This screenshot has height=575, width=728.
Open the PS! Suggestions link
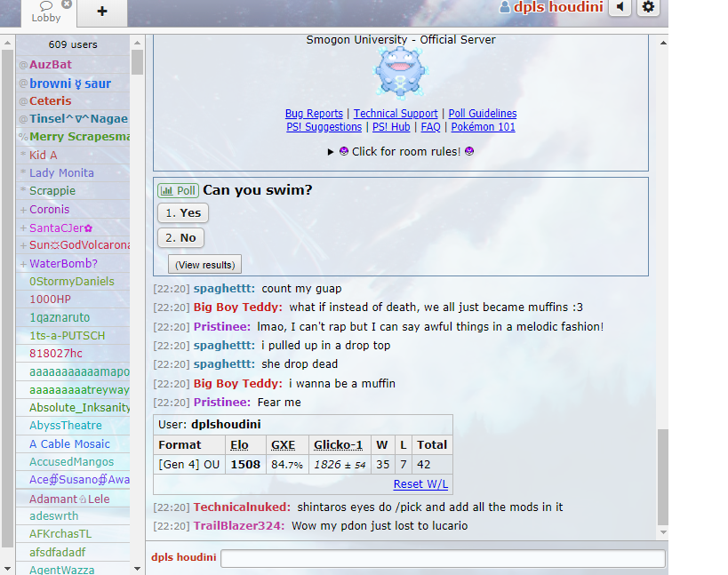(324, 127)
